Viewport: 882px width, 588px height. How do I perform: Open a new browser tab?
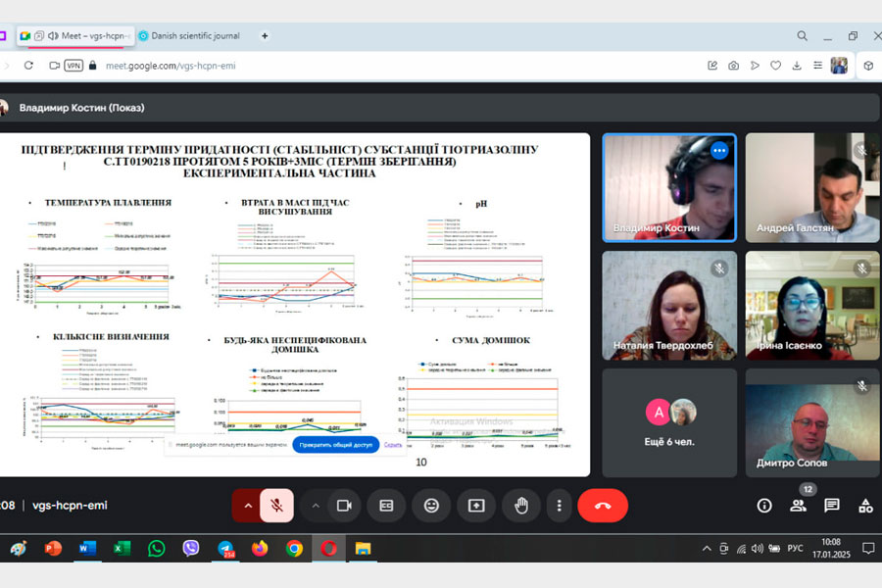coord(265,36)
